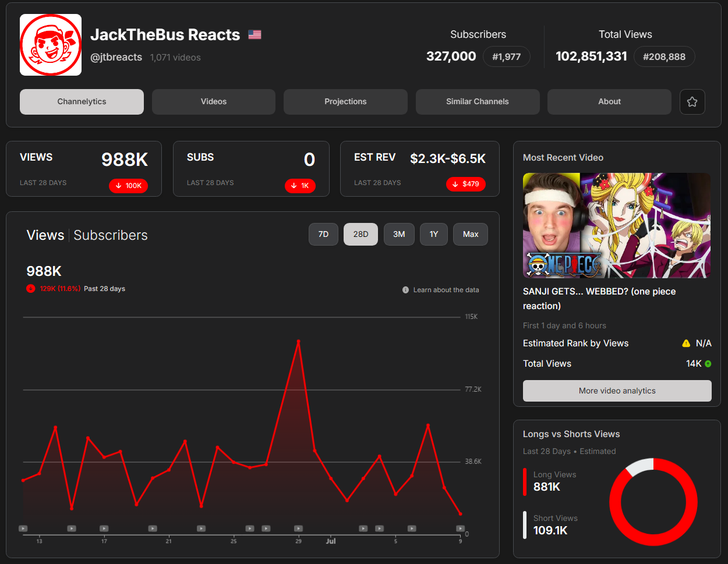Show the Max time range
The image size is (728, 564).
point(471,234)
